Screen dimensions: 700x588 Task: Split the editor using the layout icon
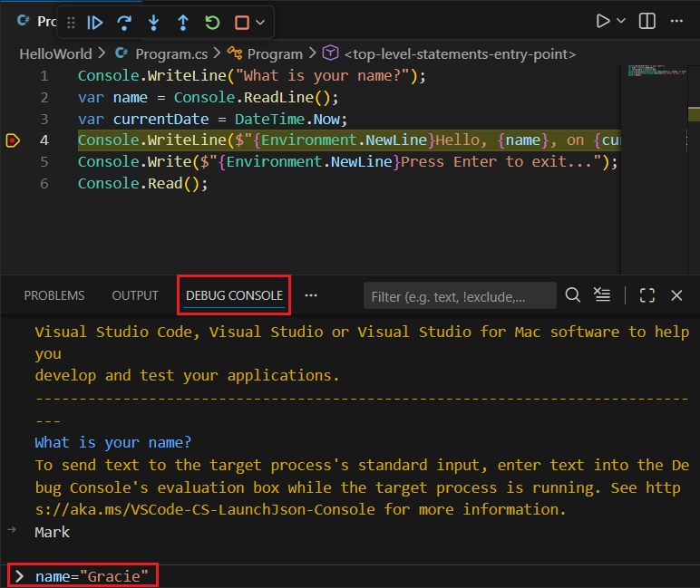[x=647, y=21]
